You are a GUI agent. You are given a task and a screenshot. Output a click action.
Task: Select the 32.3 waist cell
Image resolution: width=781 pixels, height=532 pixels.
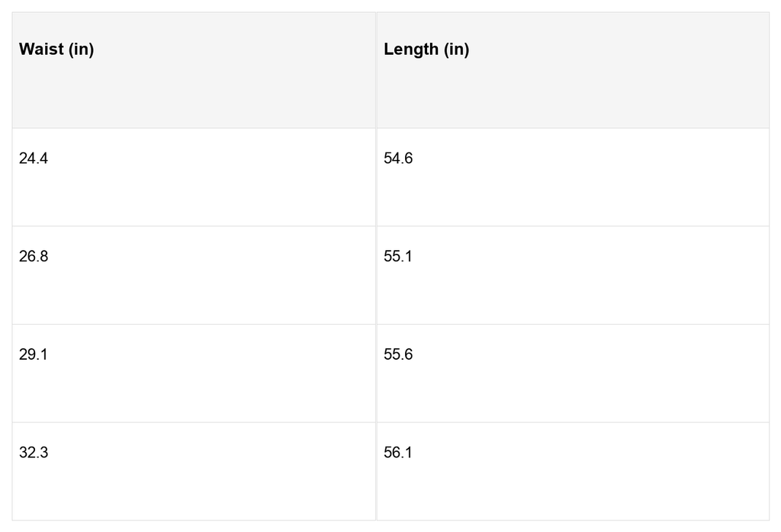click(x=34, y=453)
